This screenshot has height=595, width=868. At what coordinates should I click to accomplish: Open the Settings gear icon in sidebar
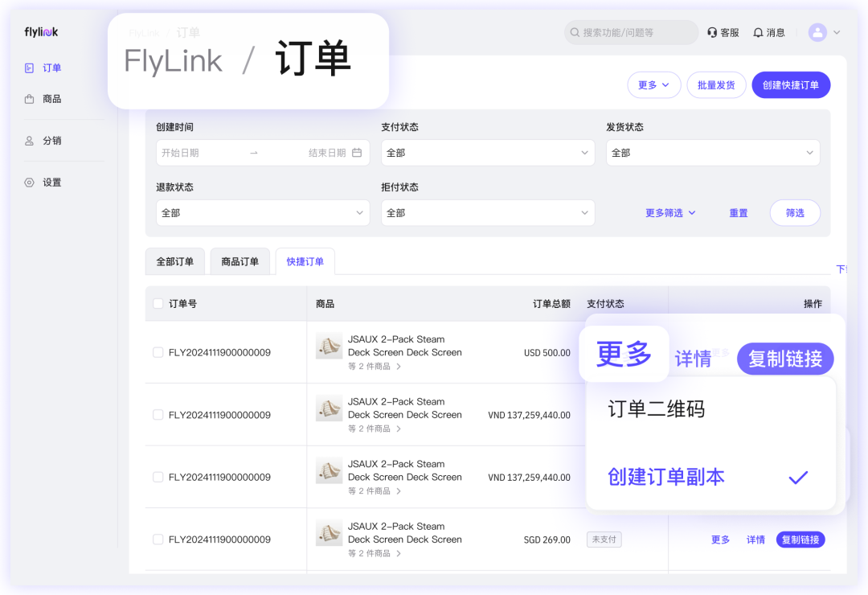coord(30,183)
